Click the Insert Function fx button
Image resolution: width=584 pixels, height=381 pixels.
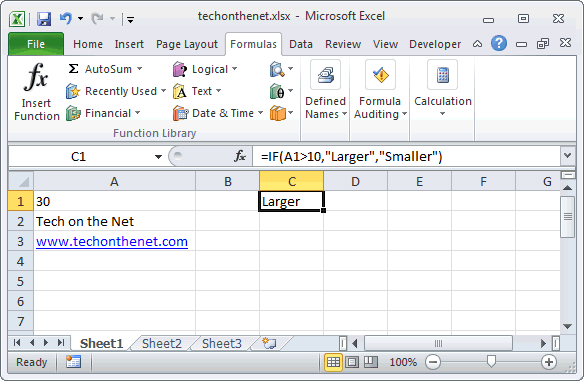(36, 92)
